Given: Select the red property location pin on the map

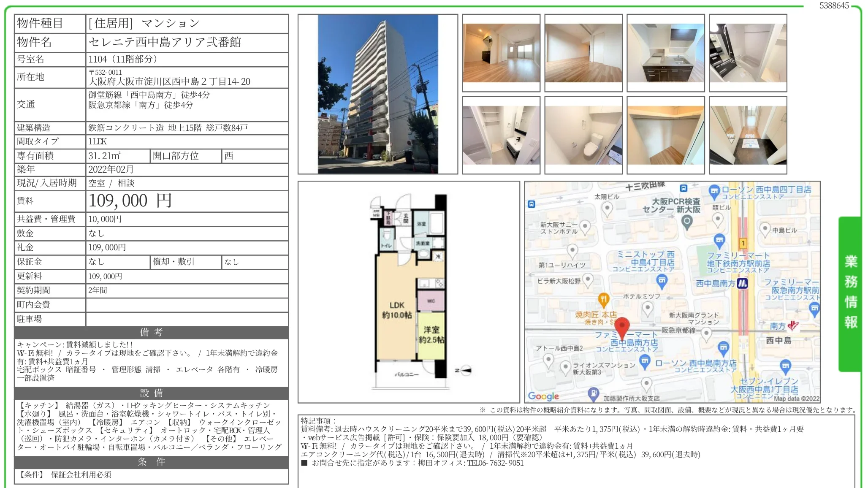Looking at the screenshot, I should tap(623, 325).
